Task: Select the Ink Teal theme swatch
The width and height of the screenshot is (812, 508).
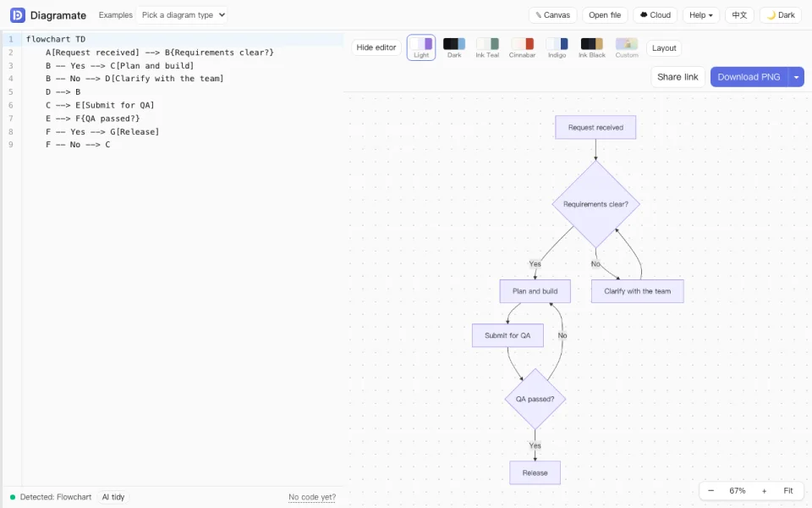Action: pyautogui.click(x=487, y=47)
